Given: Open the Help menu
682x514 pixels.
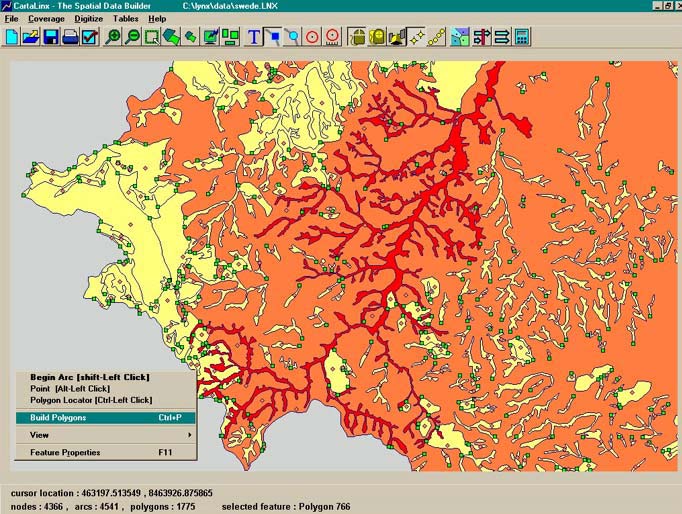Looking at the screenshot, I should (157, 19).
